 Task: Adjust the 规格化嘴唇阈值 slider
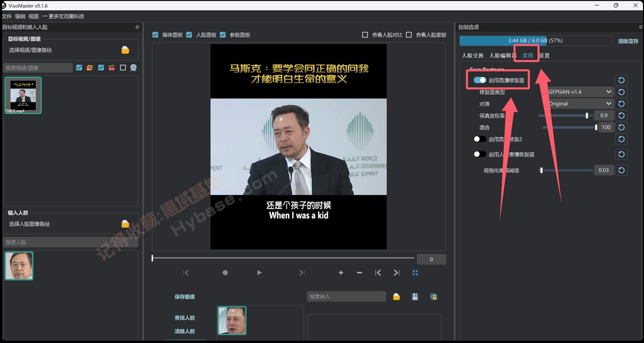[566, 170]
